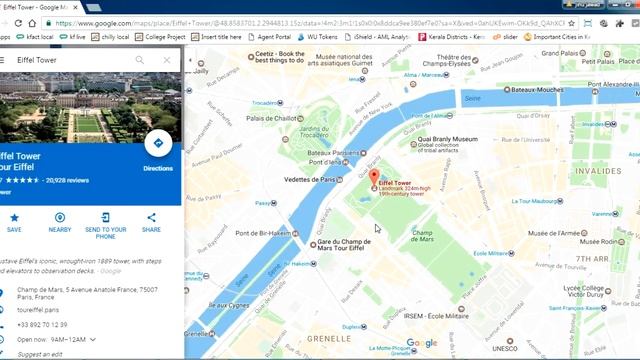Click the École Militaire metro icon
This screenshot has width=640, height=360.
tap(511, 253)
